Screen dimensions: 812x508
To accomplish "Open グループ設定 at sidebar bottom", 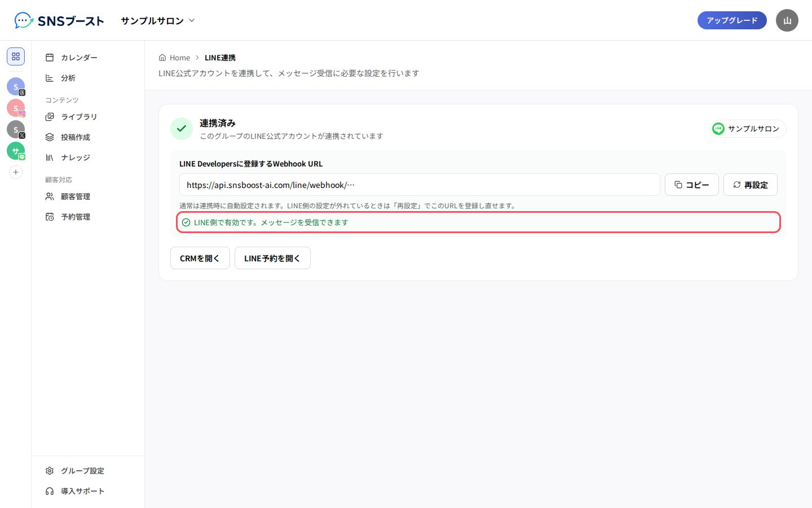I will 88,471.
